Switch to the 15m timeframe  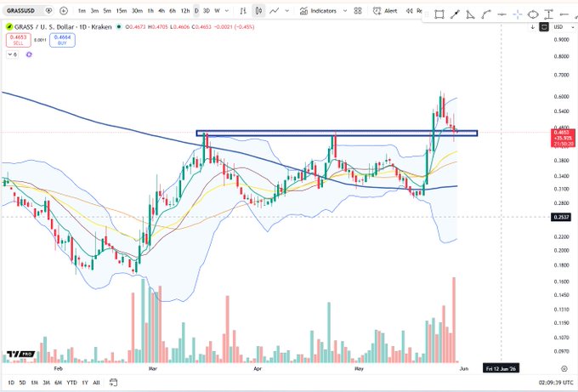point(122,11)
